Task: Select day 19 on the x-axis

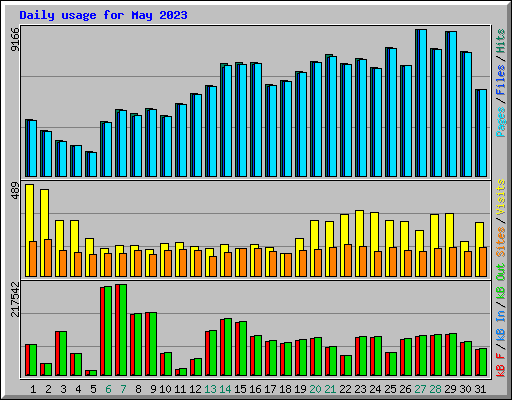Action: coord(300,389)
